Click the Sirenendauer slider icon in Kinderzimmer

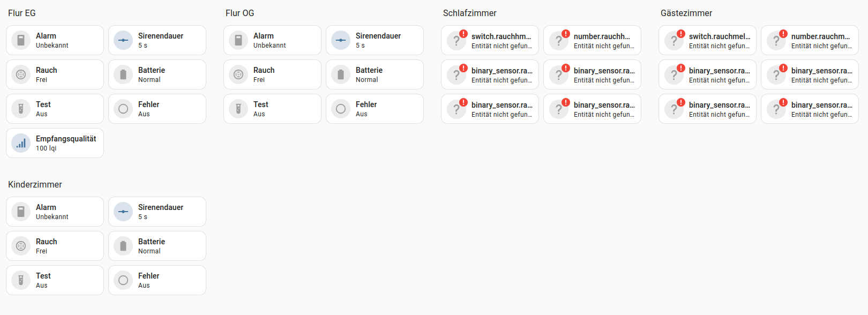pos(123,212)
